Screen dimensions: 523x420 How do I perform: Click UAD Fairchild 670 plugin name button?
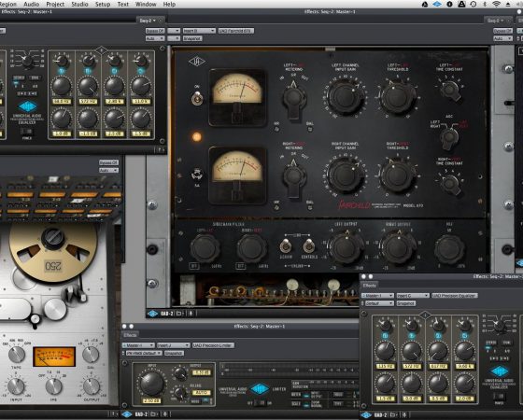236,31
